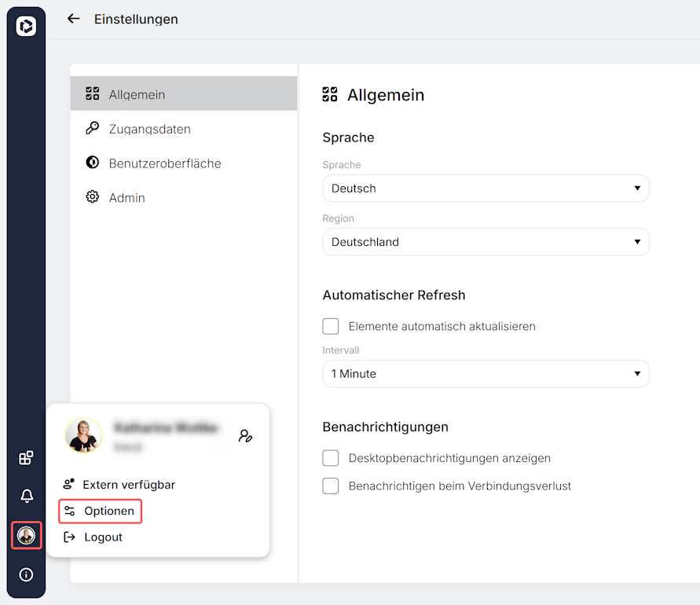
Task: Click the edit profile icon in user popup
Action: pos(246,436)
